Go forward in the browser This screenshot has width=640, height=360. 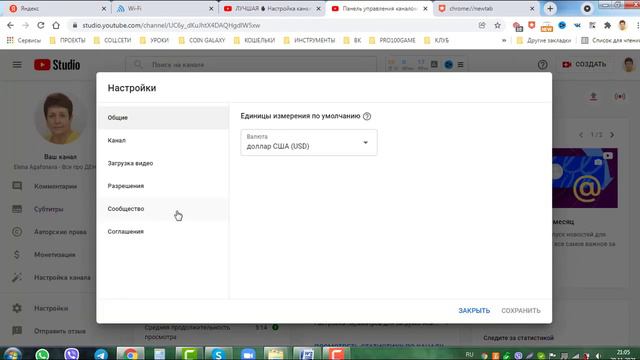click(26, 25)
